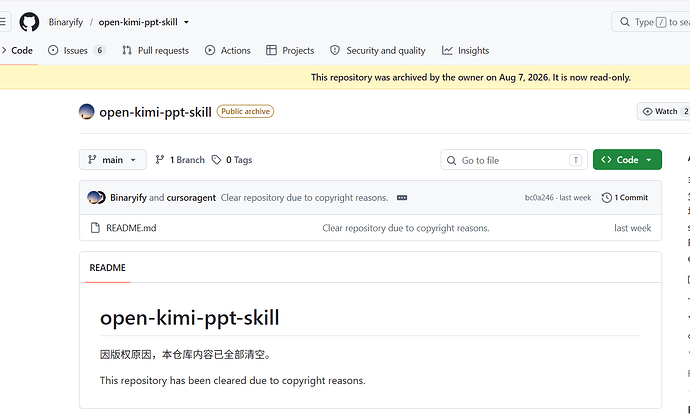Open the green Code button
This screenshot has height=414, width=690.
[x=627, y=160]
